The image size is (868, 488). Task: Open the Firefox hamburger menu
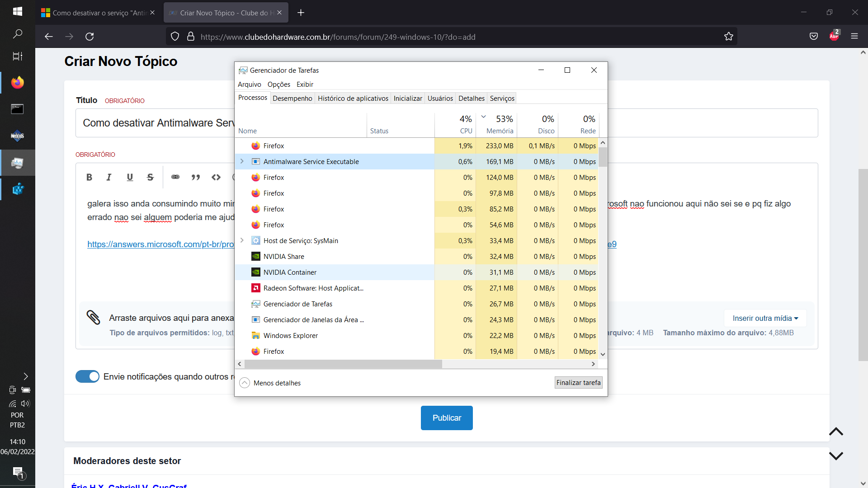tap(854, 37)
